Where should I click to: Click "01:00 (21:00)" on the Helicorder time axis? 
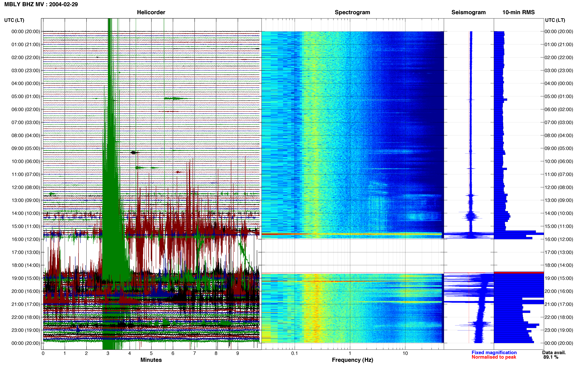(26, 45)
